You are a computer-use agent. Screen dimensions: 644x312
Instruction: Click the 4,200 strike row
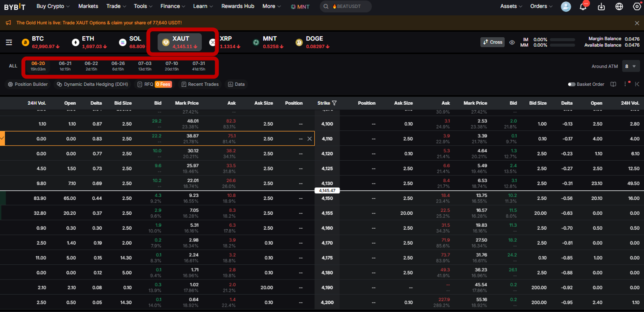pyautogui.click(x=327, y=302)
